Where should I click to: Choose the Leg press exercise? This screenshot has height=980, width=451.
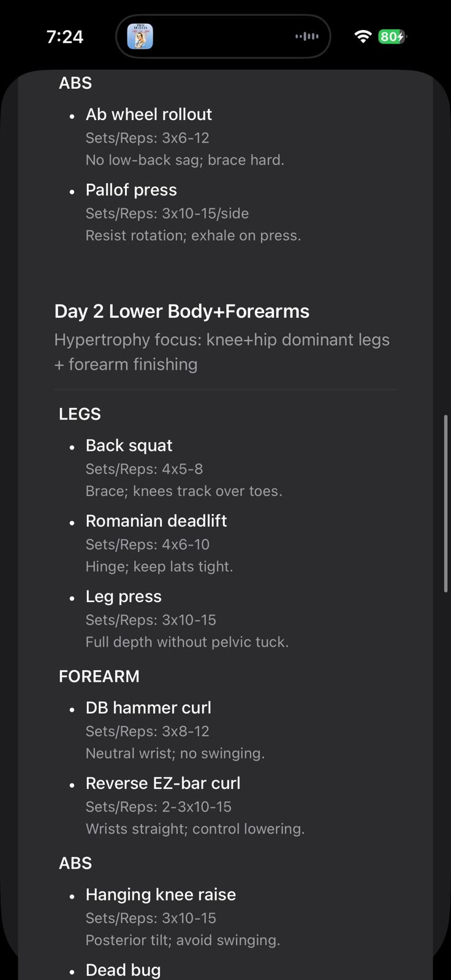click(x=124, y=597)
